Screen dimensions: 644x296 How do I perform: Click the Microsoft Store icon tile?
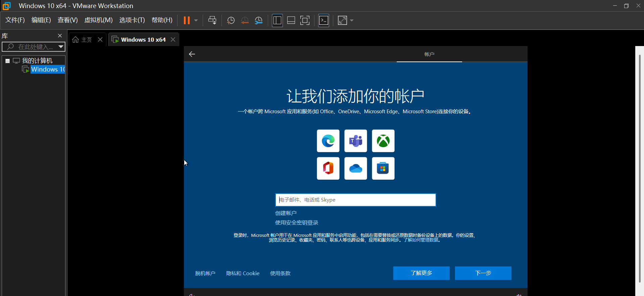click(383, 168)
